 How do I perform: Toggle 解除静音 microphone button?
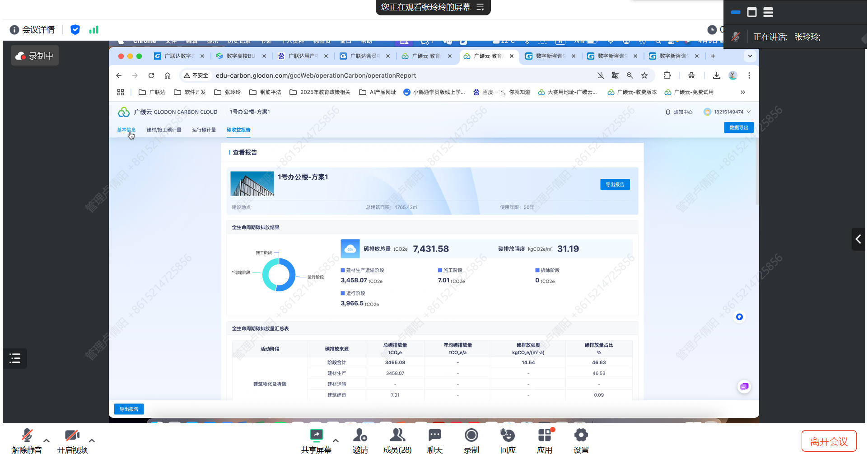tap(27, 435)
